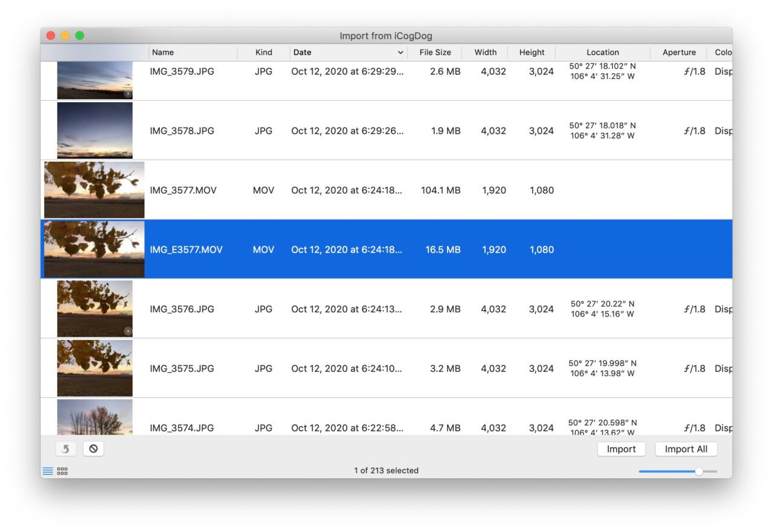
Task: Click the 1,920 width in IMG_3577.MOV row
Action: (494, 190)
